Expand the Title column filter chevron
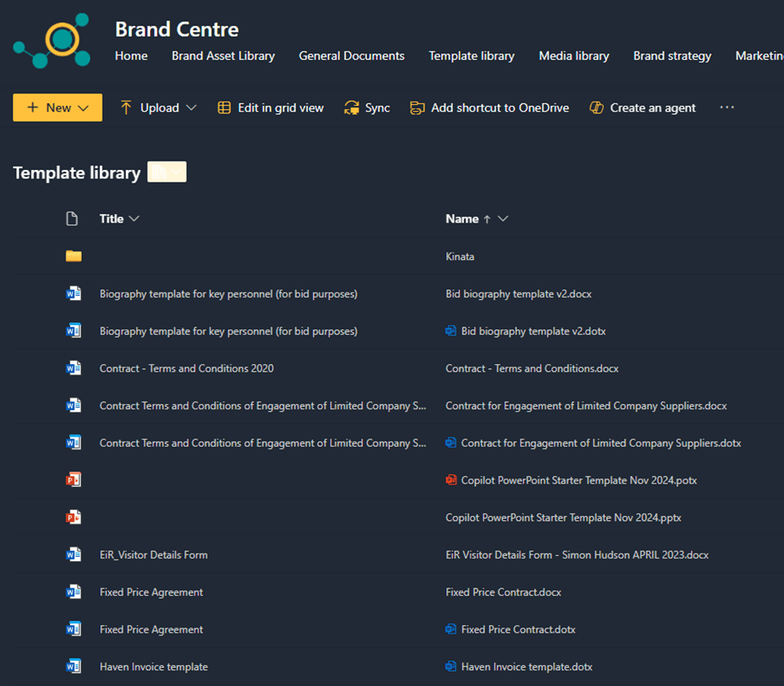 pyautogui.click(x=135, y=218)
